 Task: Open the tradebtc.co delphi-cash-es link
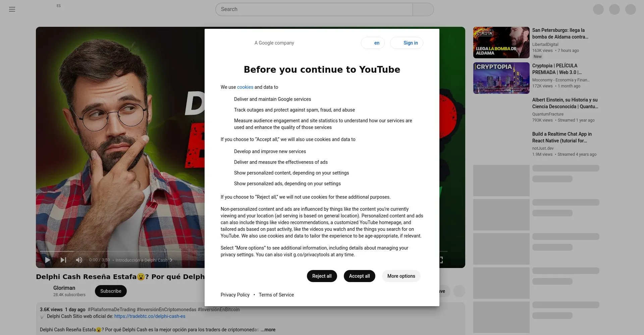pos(150,316)
